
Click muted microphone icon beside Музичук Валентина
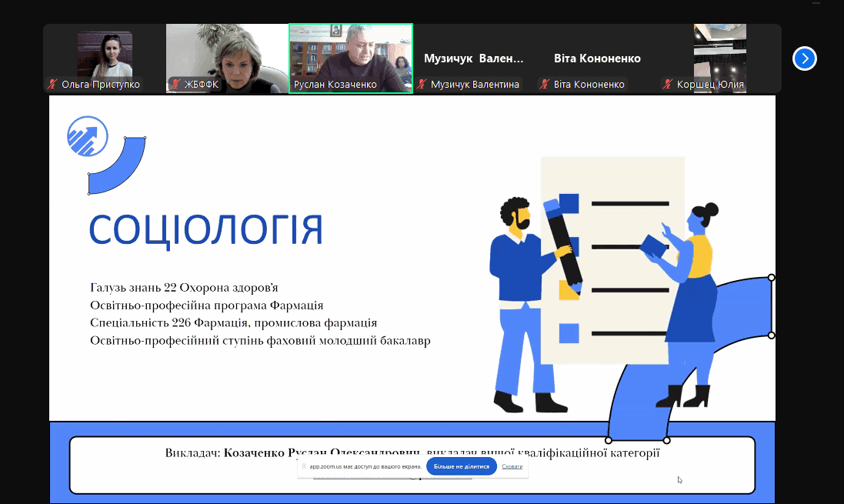pos(422,84)
